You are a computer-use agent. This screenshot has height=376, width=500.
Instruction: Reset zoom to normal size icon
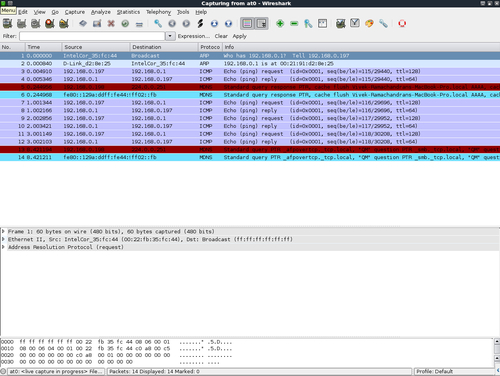[308, 23]
